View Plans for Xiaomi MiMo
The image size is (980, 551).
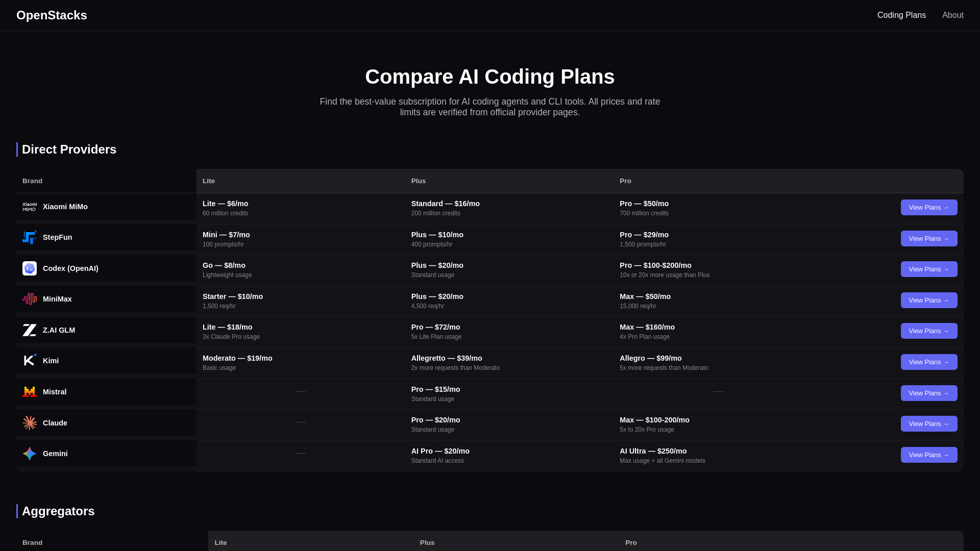click(928, 208)
